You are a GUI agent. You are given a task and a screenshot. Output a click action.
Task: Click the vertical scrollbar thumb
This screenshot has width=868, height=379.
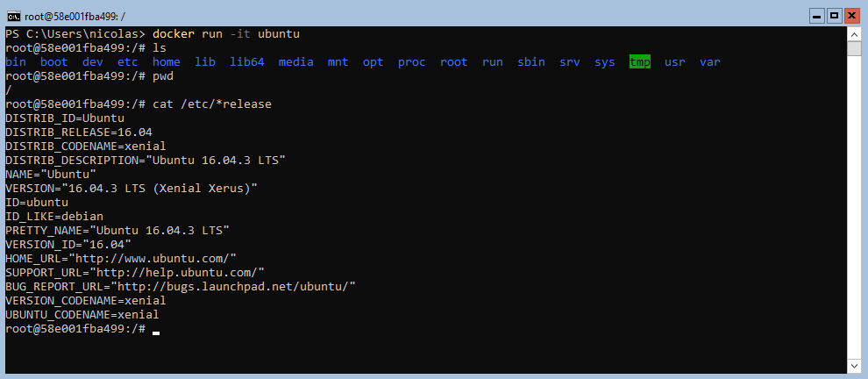click(x=854, y=48)
